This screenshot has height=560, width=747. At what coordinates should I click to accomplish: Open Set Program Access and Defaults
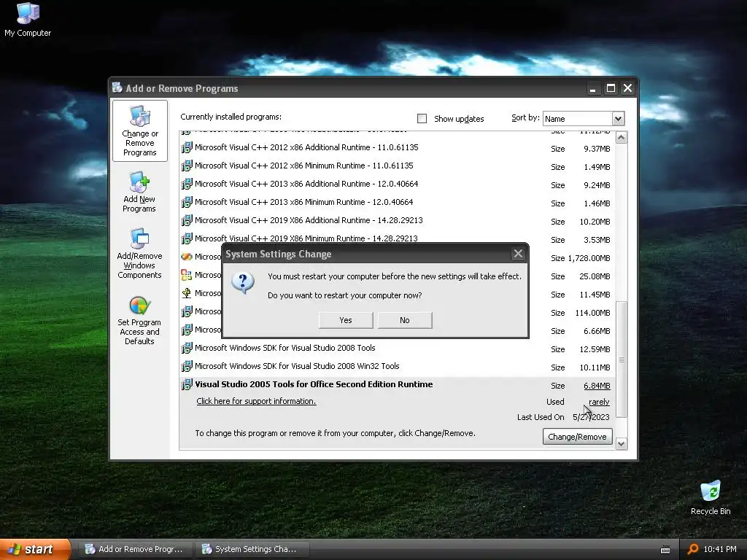point(139,321)
